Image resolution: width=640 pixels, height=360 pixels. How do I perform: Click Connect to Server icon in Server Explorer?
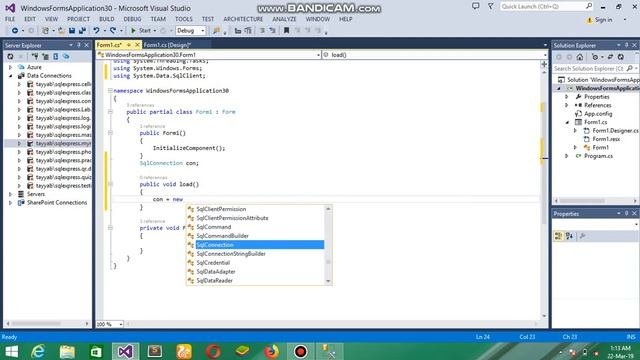click(46, 56)
